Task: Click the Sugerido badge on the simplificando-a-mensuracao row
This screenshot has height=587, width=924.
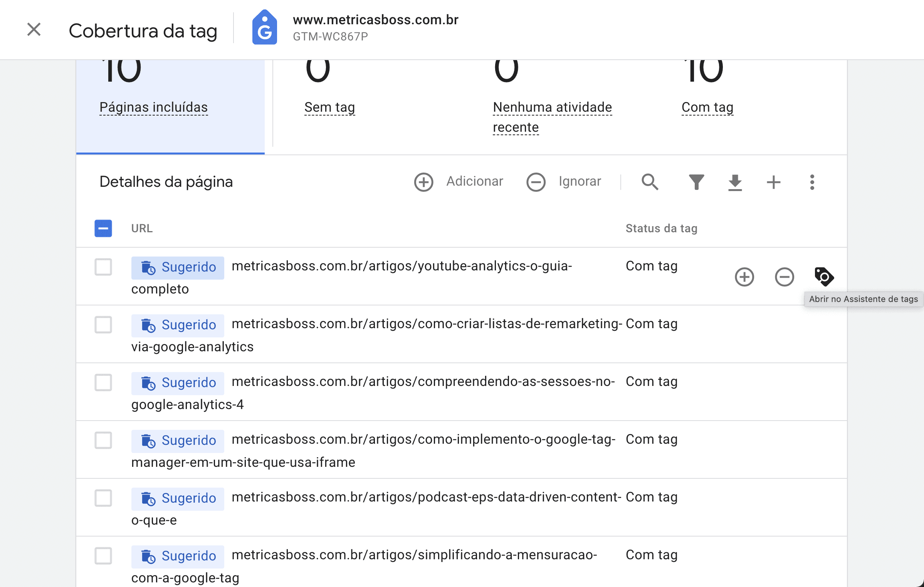Action: (178, 556)
